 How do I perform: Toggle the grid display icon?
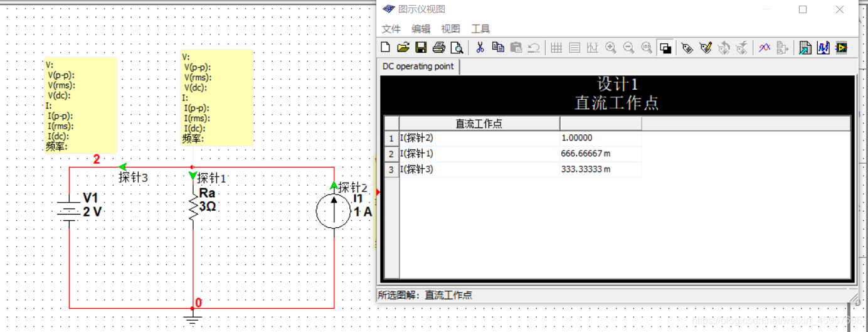(x=556, y=48)
